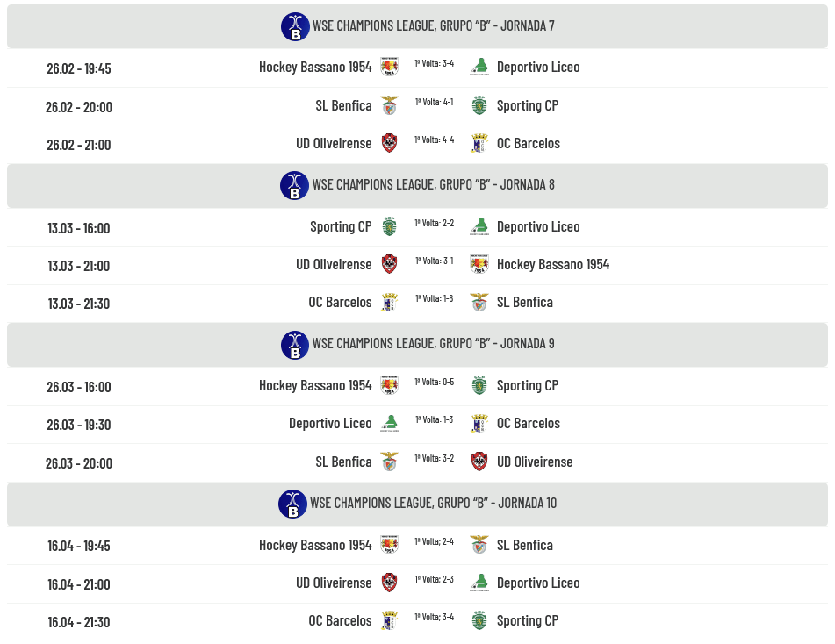835x644 pixels.
Task: Click SL Benfica logo in the 26.02 20:00 match
Action: (389, 106)
